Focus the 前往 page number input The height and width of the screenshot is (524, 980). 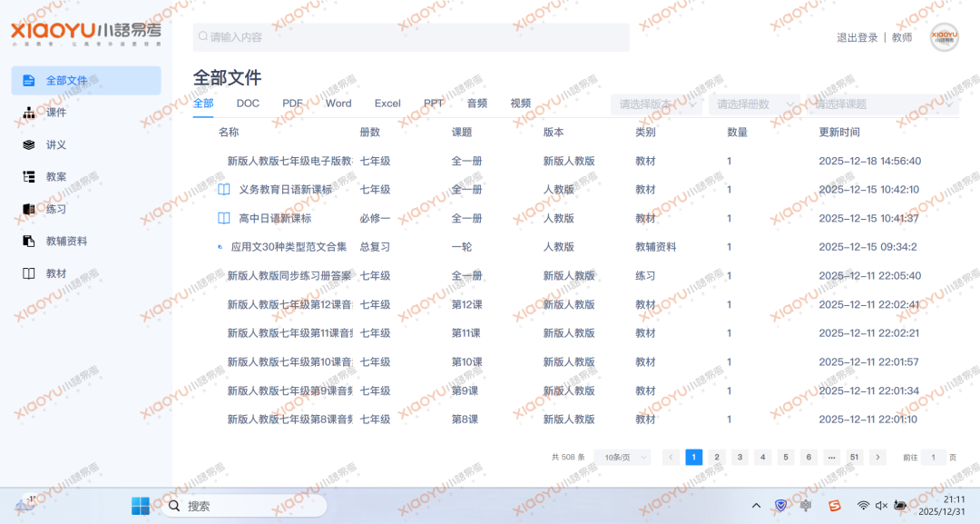[934, 457]
